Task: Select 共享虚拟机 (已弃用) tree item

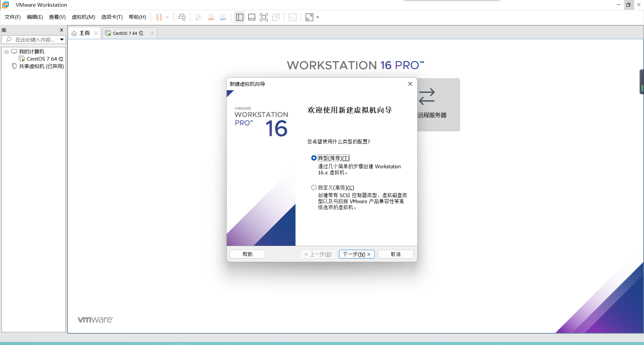Action: click(x=41, y=66)
